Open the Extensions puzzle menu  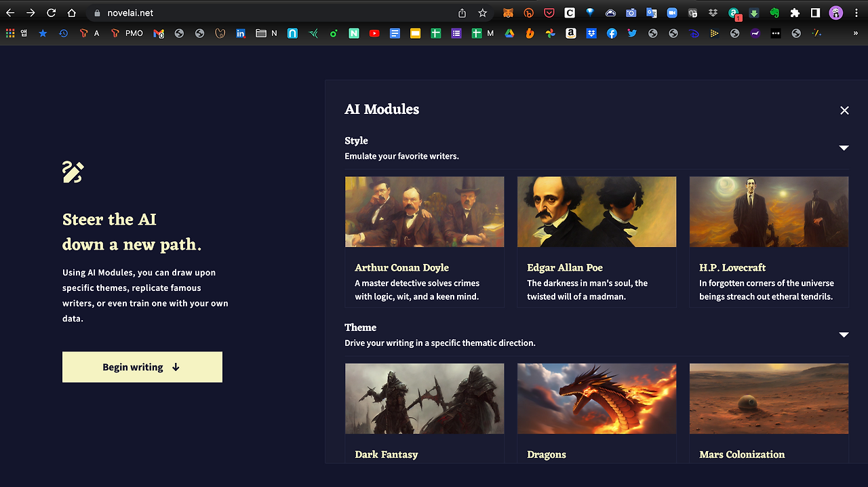coord(795,13)
